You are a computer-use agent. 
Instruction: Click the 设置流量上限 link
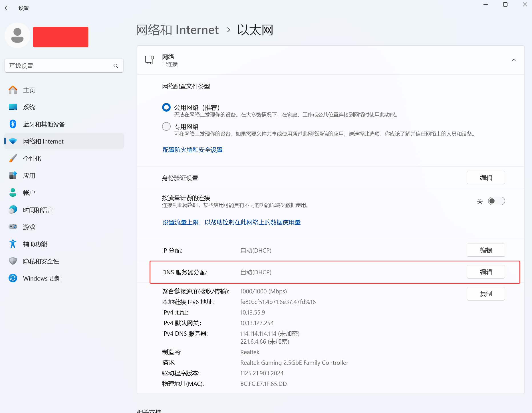pyautogui.click(x=231, y=222)
